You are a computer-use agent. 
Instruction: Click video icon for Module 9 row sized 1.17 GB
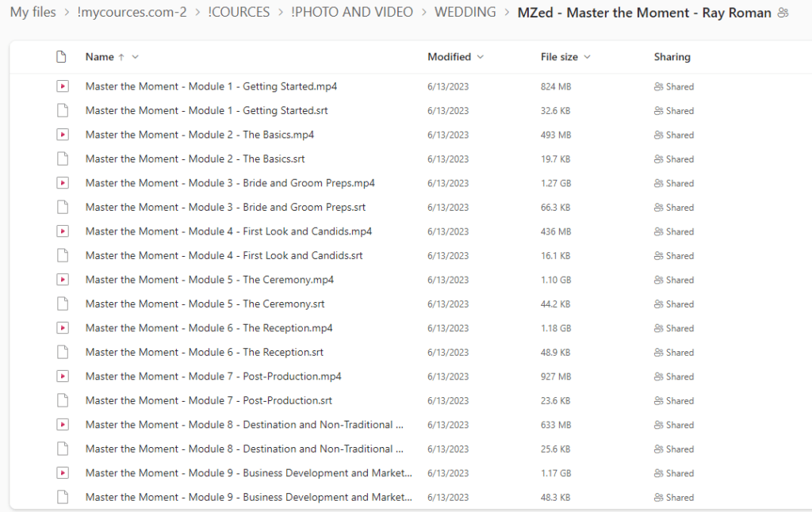tap(63, 472)
